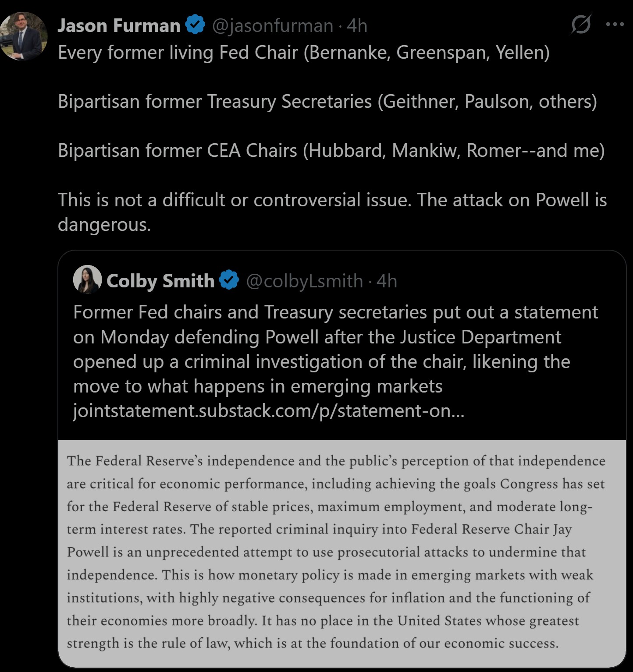Click the "Every former living Fed Chair" line

point(303,53)
